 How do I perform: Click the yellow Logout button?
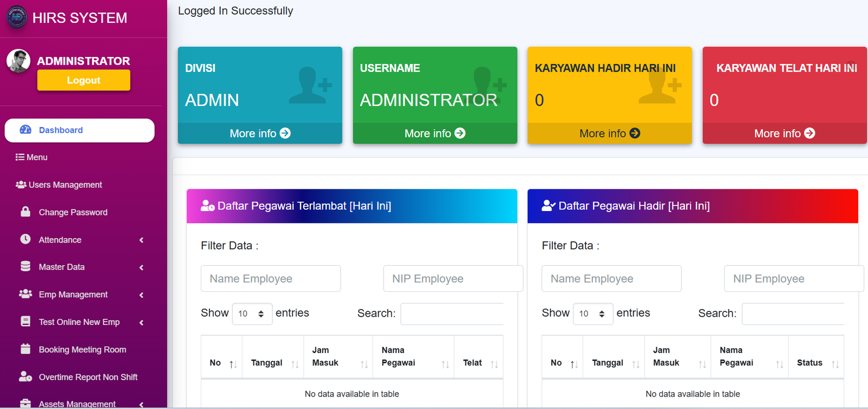point(84,80)
